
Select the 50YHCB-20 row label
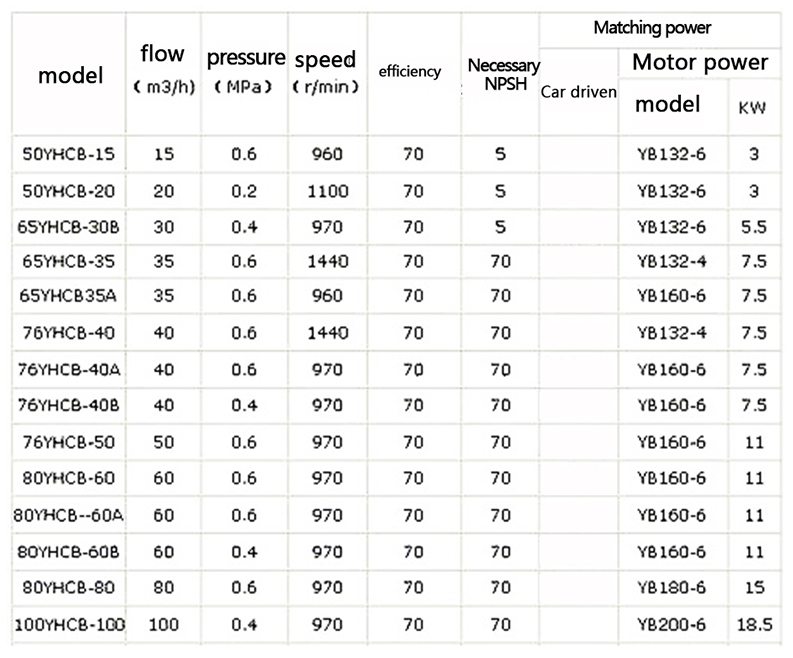click(x=68, y=190)
